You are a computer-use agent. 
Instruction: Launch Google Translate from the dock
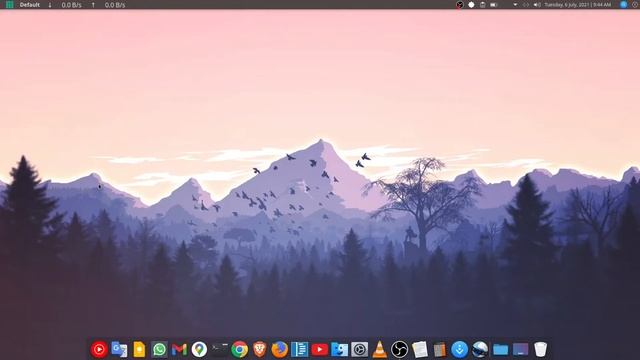(119, 349)
